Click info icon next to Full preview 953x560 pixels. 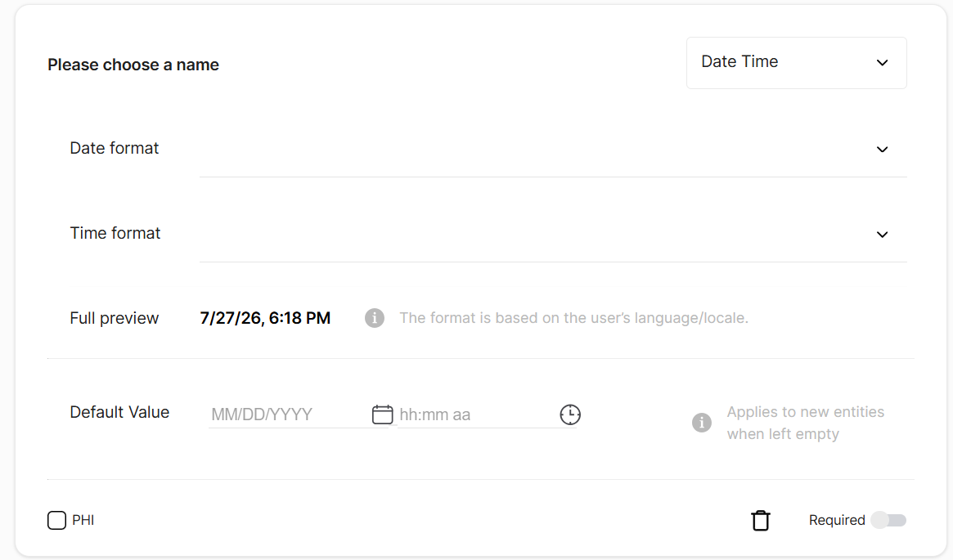click(x=375, y=318)
